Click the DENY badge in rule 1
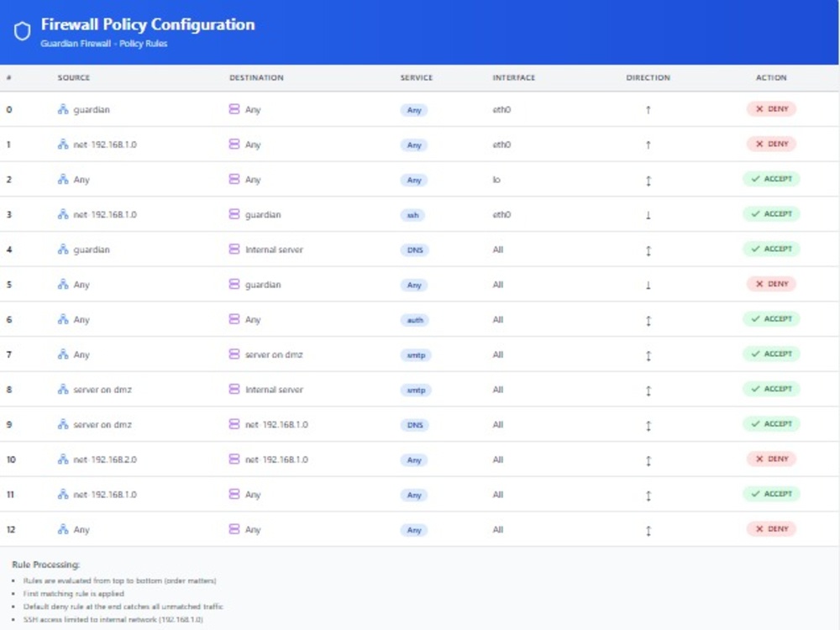This screenshot has height=630, width=840. click(771, 144)
